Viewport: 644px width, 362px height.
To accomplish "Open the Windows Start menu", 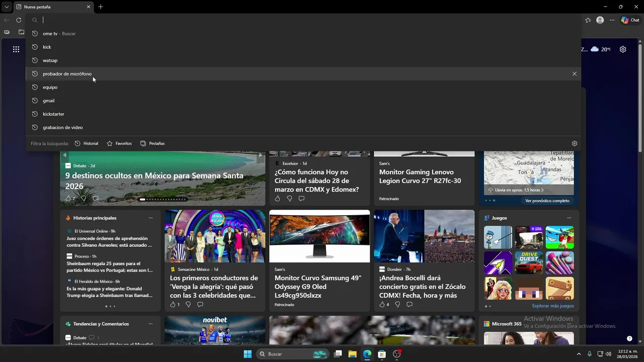I will tap(248, 354).
